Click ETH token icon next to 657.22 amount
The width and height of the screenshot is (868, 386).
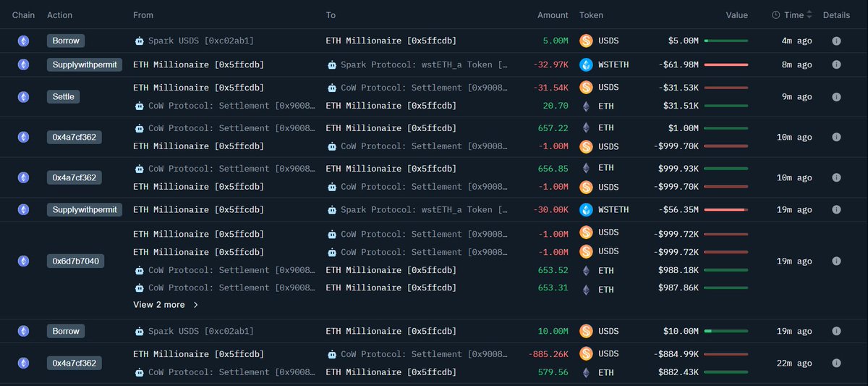pyautogui.click(x=586, y=128)
